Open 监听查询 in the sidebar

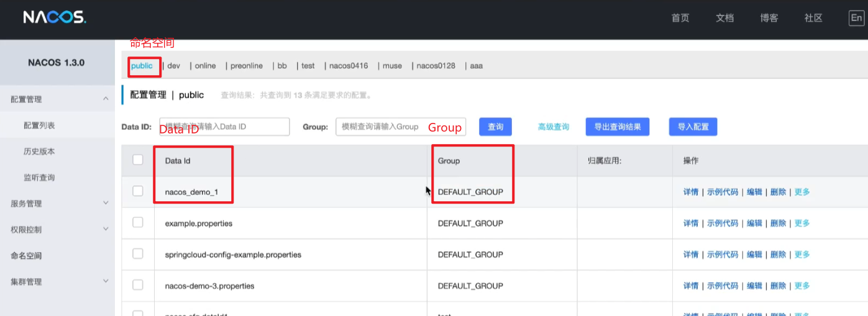(39, 178)
